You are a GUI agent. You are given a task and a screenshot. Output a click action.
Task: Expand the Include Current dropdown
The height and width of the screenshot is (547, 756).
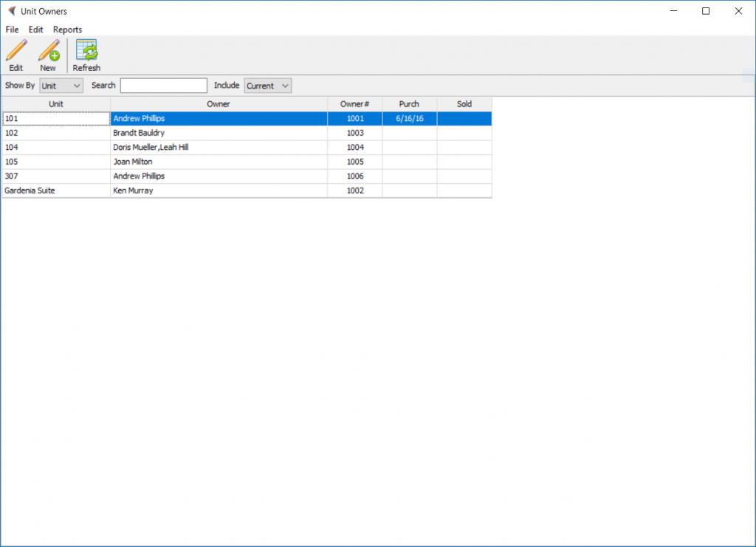268,86
